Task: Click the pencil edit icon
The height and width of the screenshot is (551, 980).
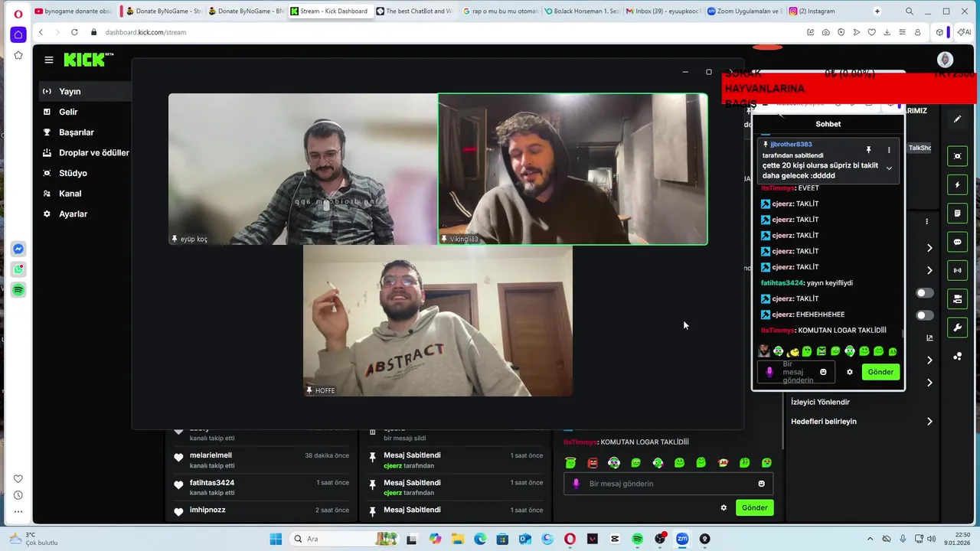Action: click(957, 119)
